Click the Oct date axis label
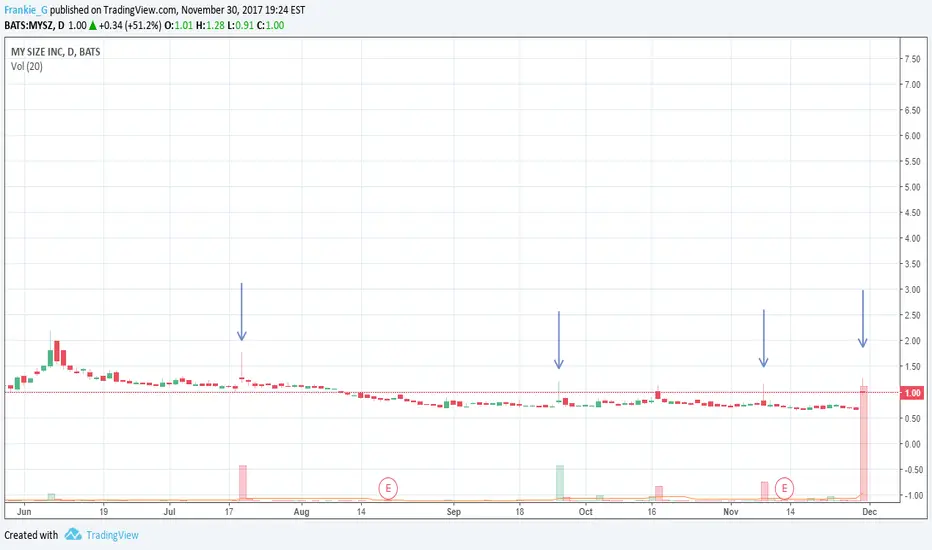The image size is (932, 550). [x=585, y=511]
